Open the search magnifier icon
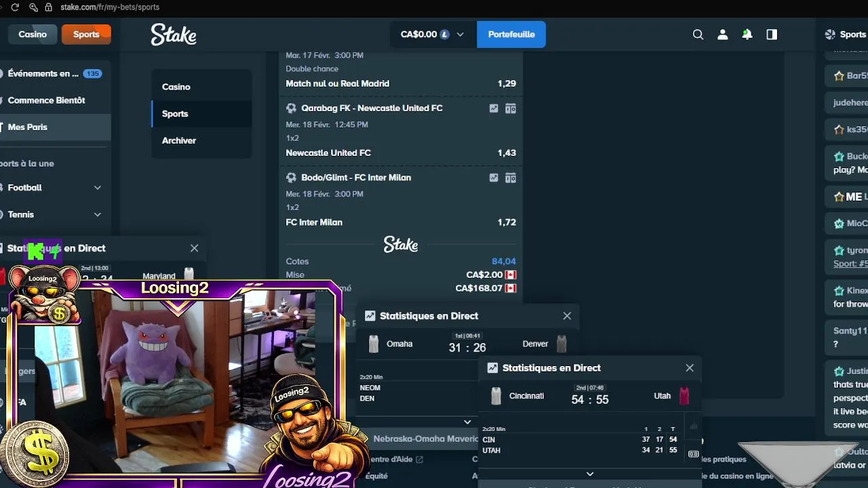 click(x=698, y=35)
